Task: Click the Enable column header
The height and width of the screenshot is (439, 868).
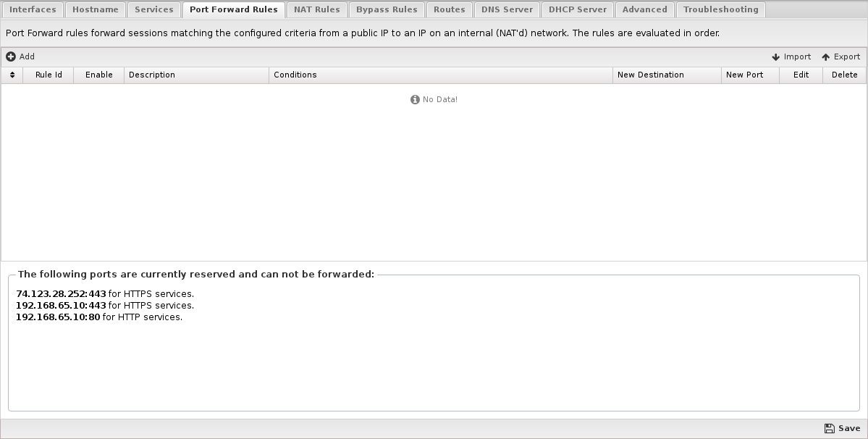Action: (99, 75)
